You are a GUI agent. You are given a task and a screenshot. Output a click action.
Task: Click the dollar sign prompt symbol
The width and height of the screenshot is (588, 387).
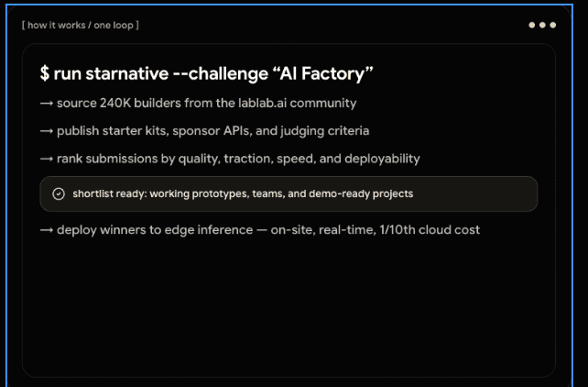point(45,73)
